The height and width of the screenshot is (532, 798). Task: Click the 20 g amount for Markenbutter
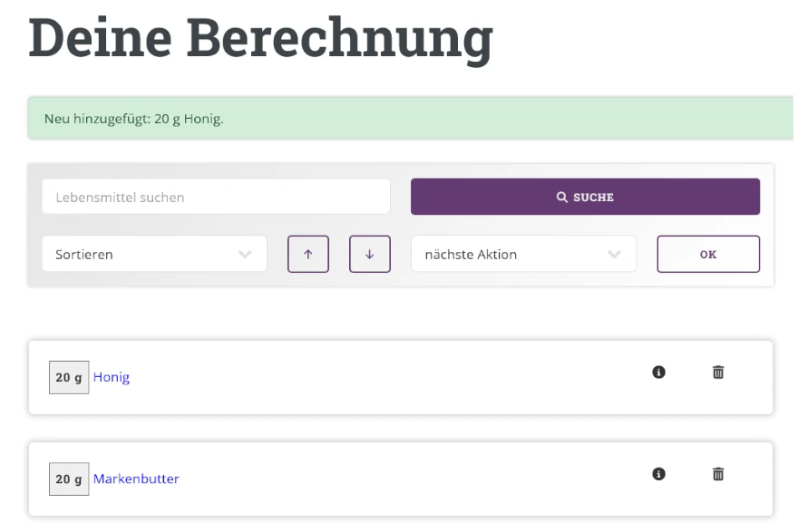(x=69, y=479)
